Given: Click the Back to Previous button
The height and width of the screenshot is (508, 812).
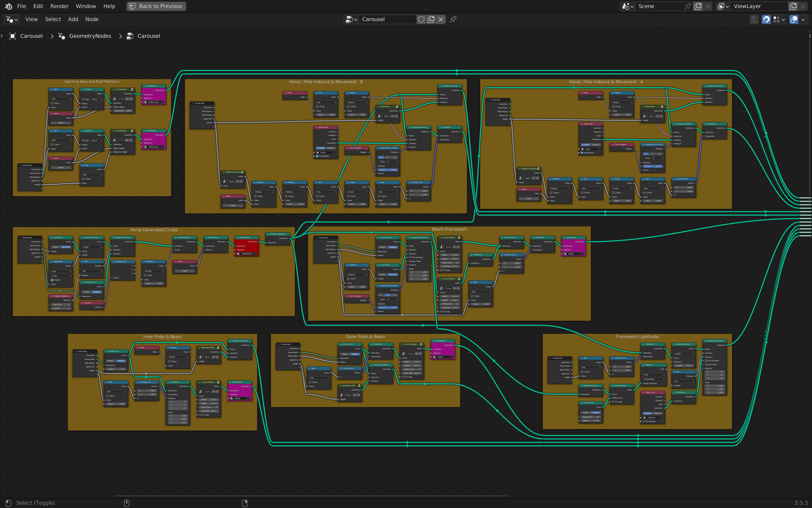Looking at the screenshot, I should click(x=156, y=6).
